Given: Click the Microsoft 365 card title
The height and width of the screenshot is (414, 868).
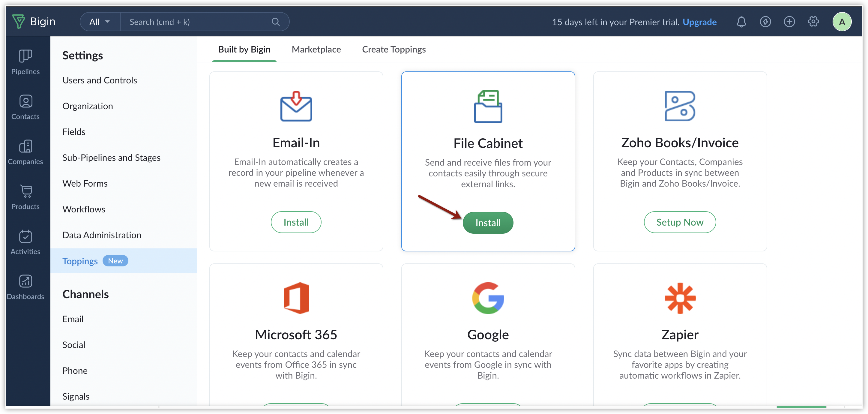Looking at the screenshot, I should pyautogui.click(x=296, y=335).
